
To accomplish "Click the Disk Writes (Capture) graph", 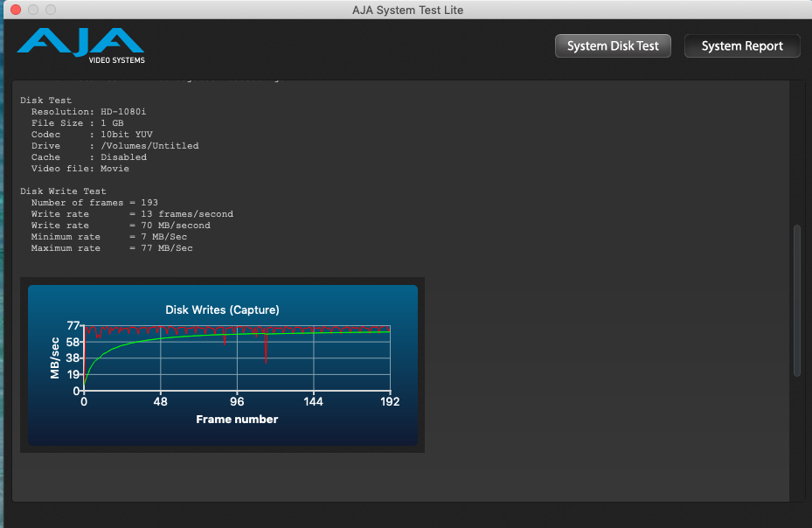I will [223, 365].
